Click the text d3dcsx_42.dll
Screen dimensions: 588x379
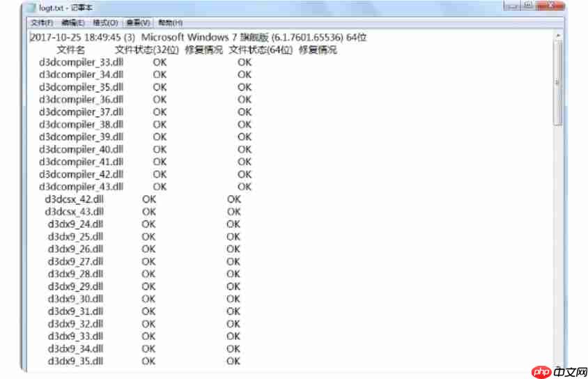point(75,199)
